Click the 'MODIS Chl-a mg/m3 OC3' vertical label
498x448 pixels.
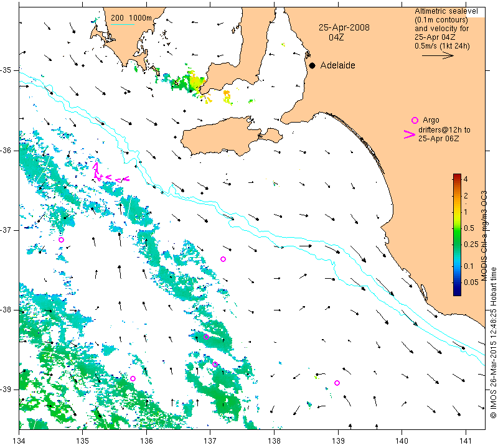pyautogui.click(x=484, y=236)
